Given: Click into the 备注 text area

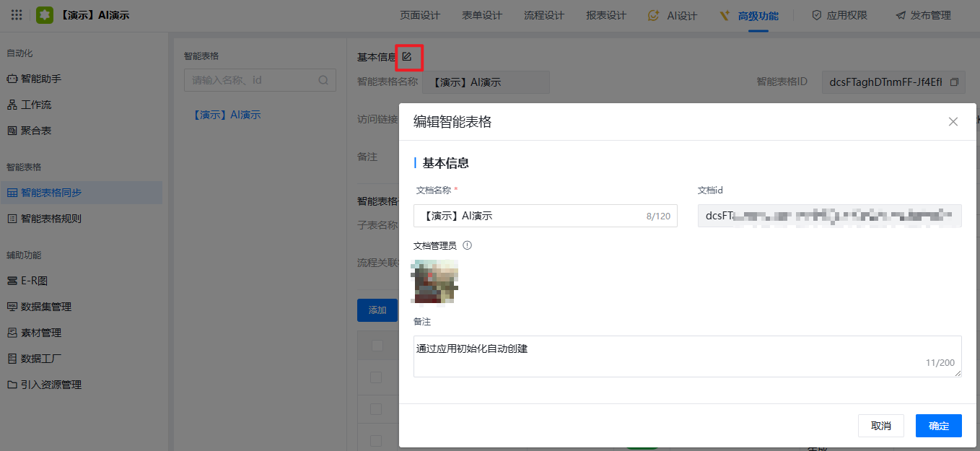Looking at the screenshot, I should pyautogui.click(x=686, y=356).
